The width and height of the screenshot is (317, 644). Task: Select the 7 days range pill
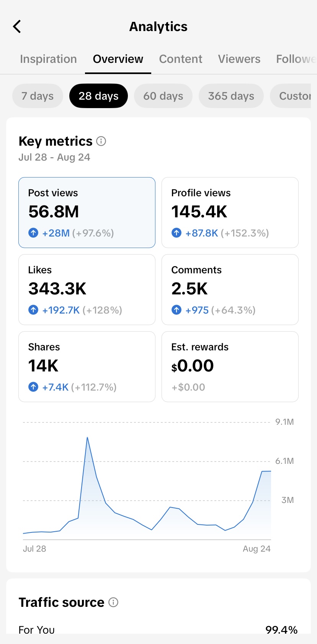coord(38,96)
